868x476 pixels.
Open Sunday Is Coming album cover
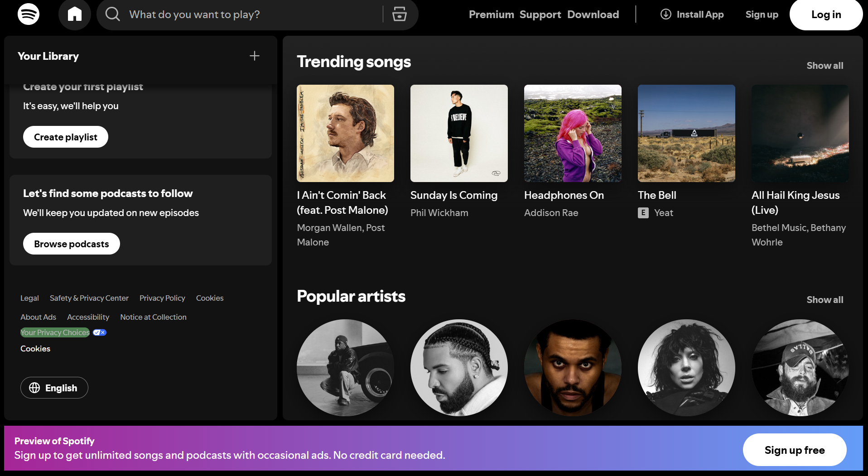pyautogui.click(x=459, y=133)
